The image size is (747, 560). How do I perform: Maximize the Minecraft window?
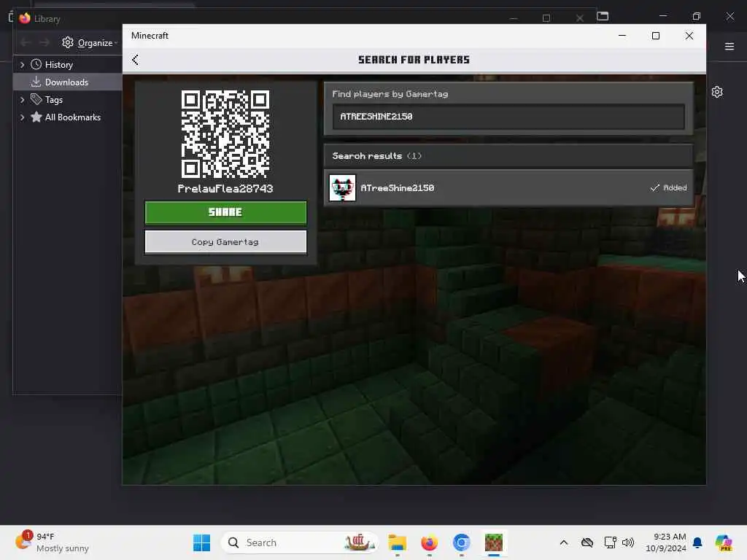(656, 36)
